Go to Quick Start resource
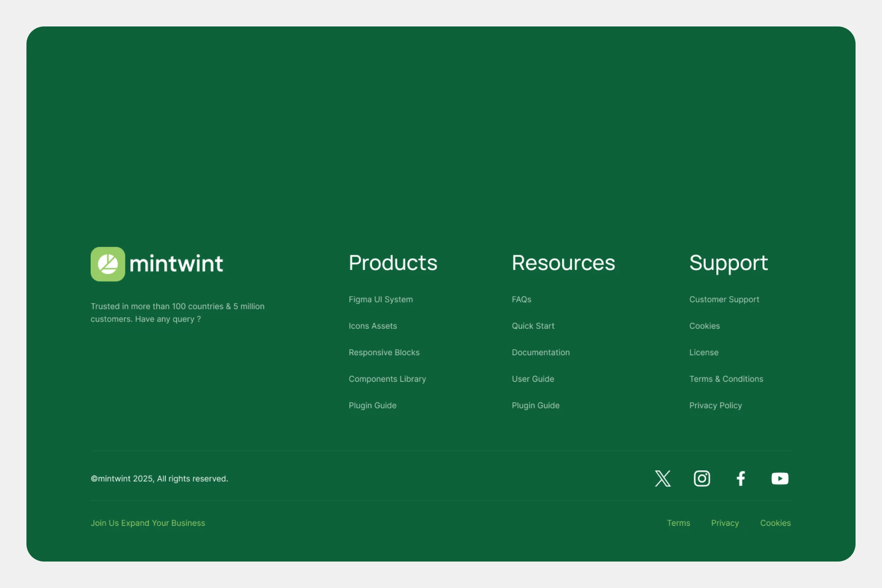 pyautogui.click(x=533, y=326)
